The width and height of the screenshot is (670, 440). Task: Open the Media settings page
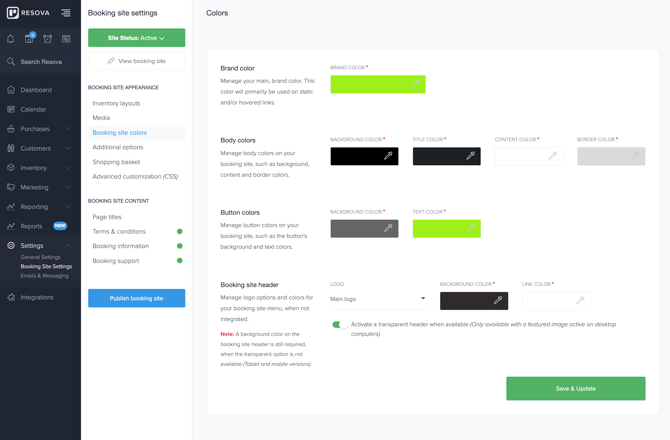[101, 118]
